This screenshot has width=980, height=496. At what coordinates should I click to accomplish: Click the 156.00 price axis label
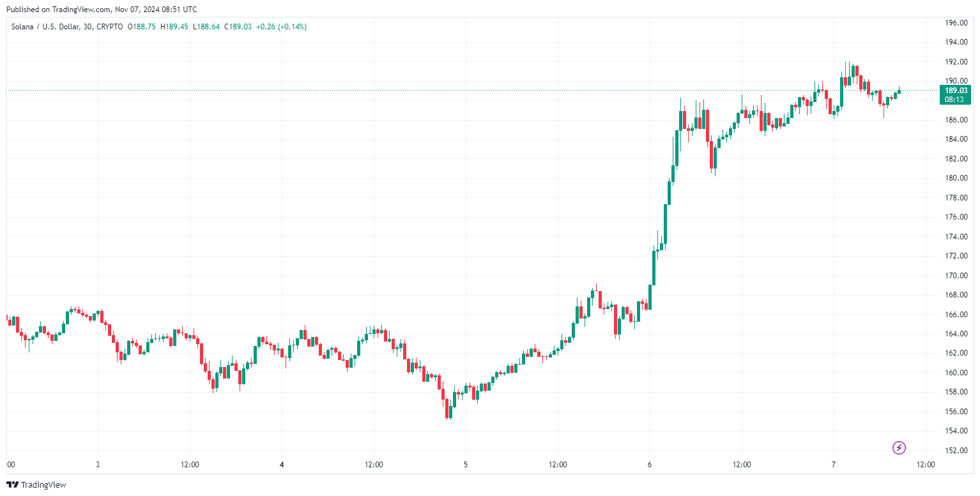(955, 412)
